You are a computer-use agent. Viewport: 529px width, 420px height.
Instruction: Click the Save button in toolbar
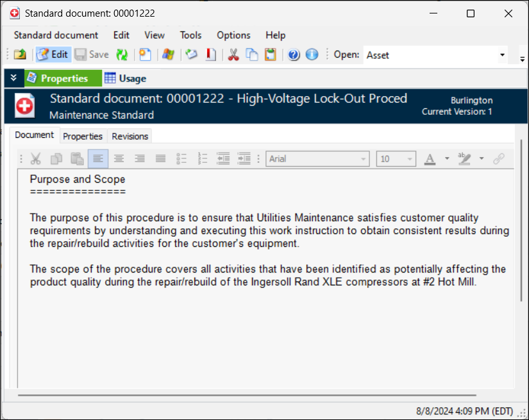92,55
